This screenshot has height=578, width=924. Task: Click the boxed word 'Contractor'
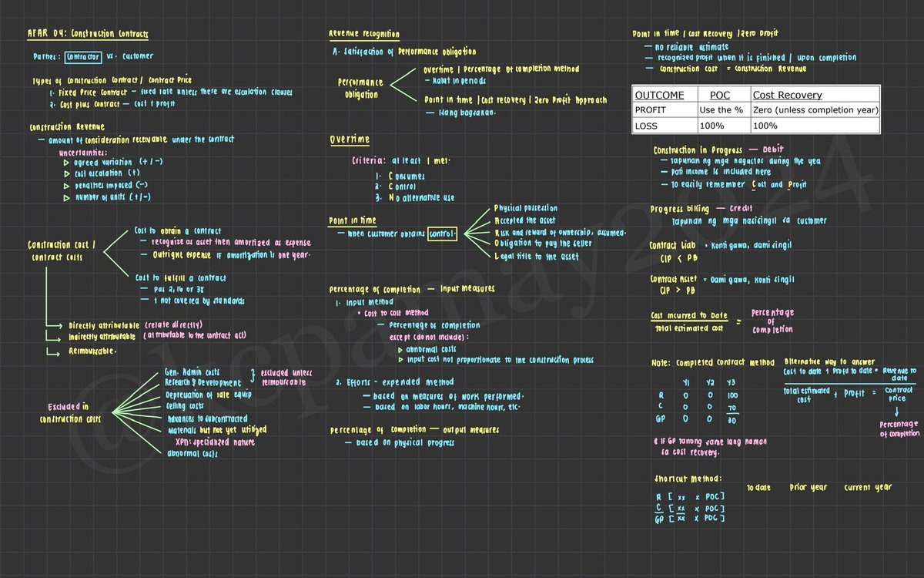coord(82,57)
